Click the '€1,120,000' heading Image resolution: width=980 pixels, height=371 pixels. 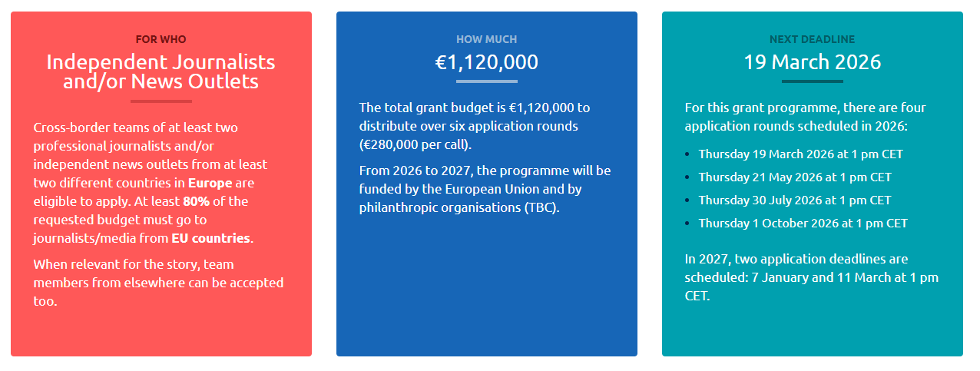coord(486,62)
